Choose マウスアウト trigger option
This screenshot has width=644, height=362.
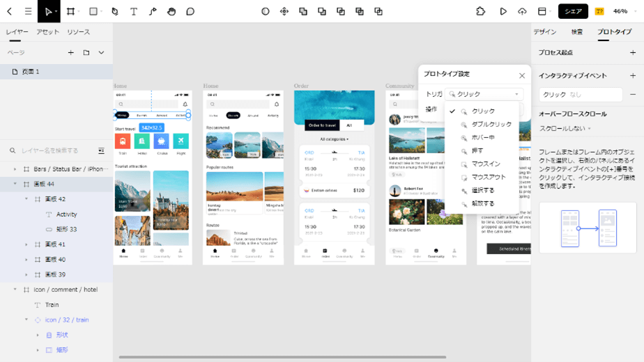coord(481,177)
